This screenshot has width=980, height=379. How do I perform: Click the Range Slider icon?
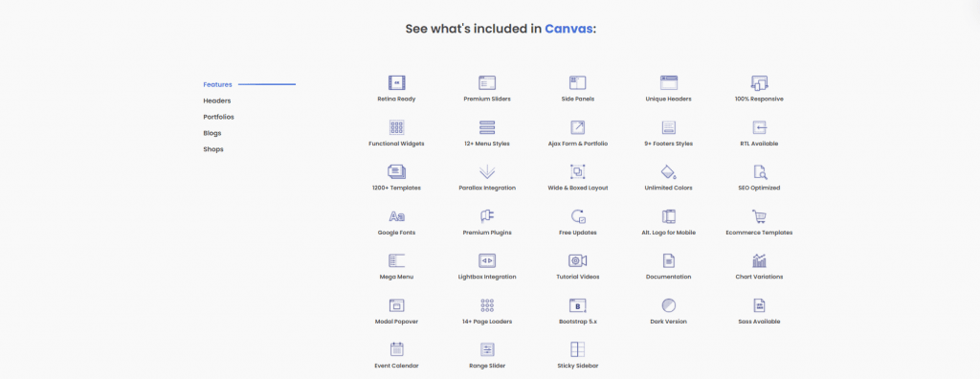point(487,349)
